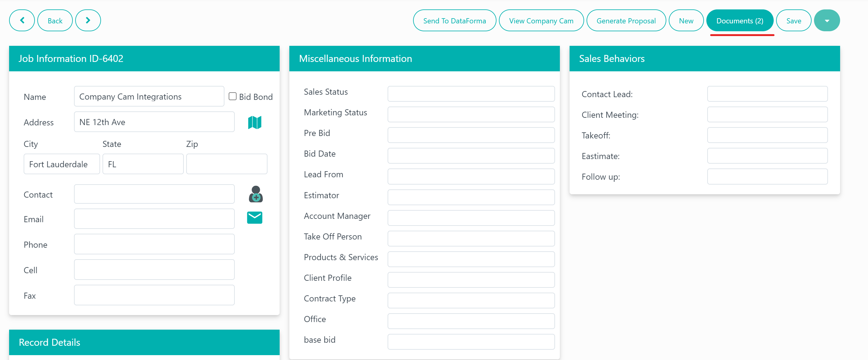
Task: Select the Office field
Action: [x=471, y=321]
